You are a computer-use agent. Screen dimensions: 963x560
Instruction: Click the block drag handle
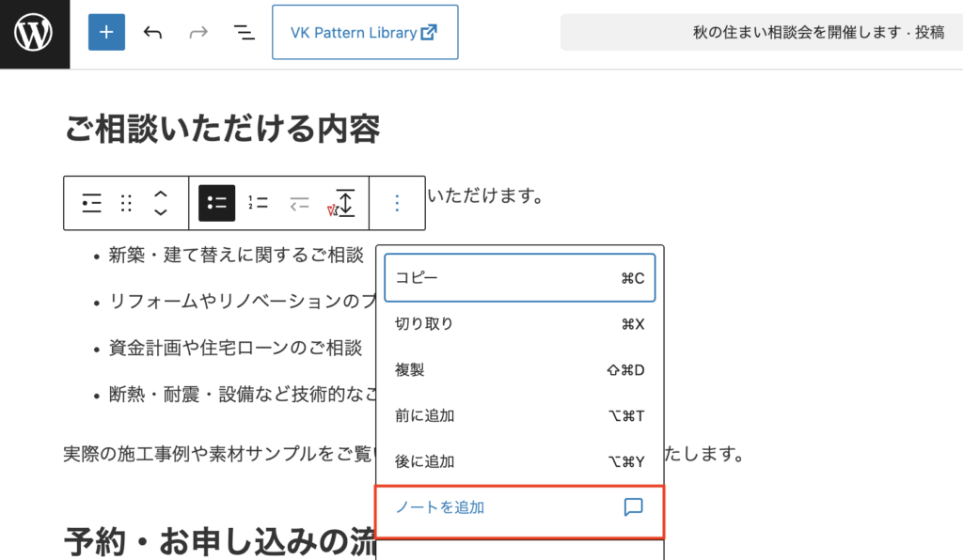pos(126,203)
